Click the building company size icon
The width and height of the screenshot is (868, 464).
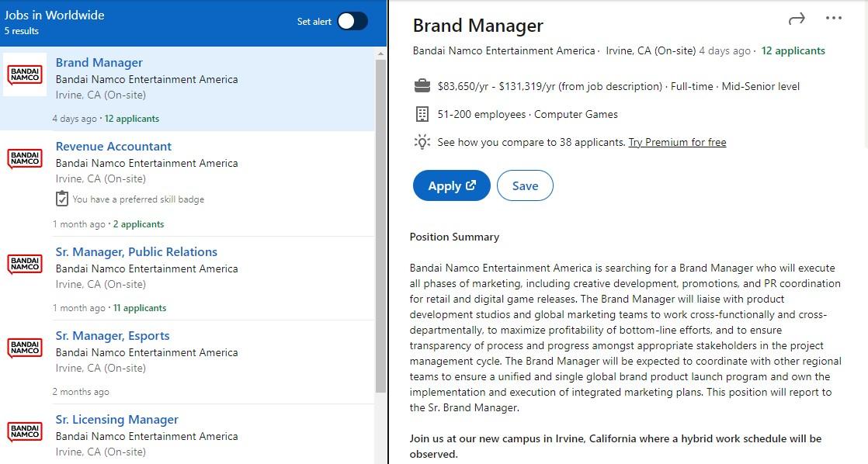(x=422, y=114)
